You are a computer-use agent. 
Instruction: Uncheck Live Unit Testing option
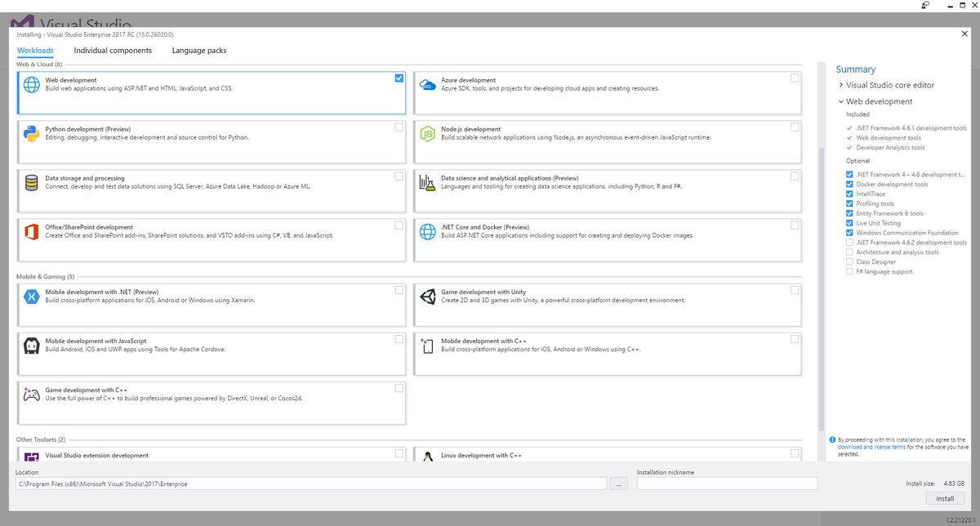click(850, 223)
